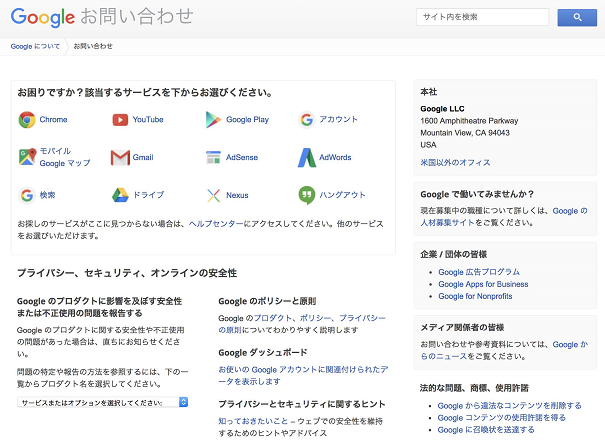
Task: Click the Gmail envelope icon
Action: (x=120, y=157)
